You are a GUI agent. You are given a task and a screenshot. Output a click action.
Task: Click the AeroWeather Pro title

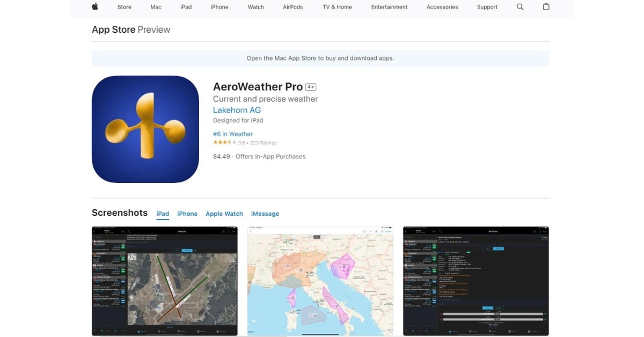tap(258, 86)
